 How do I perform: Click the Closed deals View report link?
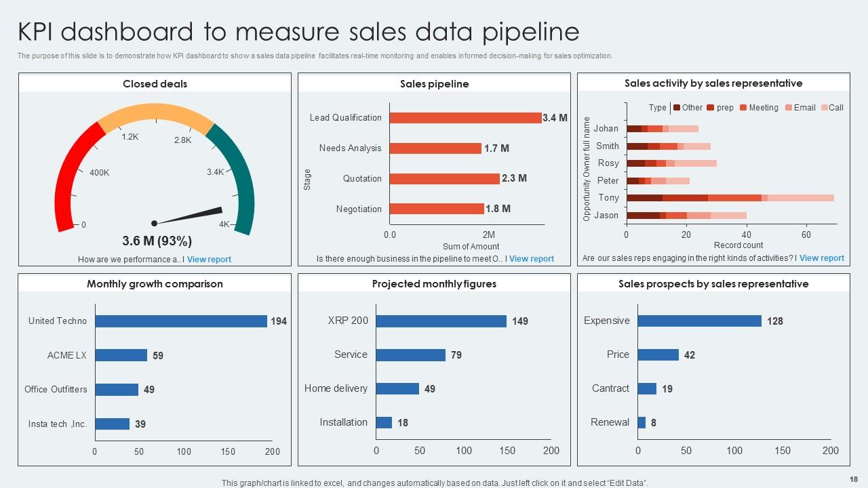pyautogui.click(x=209, y=260)
